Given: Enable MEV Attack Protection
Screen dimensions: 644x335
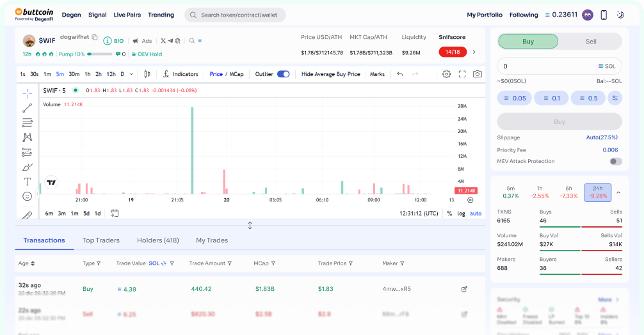Looking at the screenshot, I should pyautogui.click(x=615, y=161).
